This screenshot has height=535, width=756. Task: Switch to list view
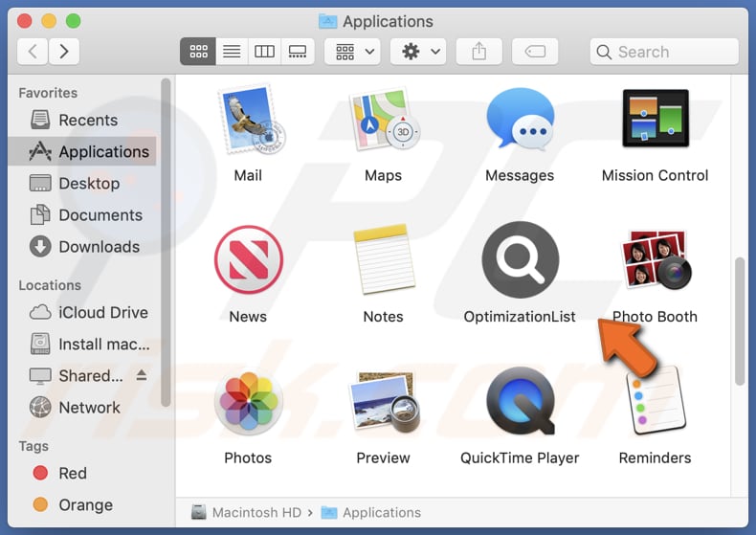[x=232, y=51]
